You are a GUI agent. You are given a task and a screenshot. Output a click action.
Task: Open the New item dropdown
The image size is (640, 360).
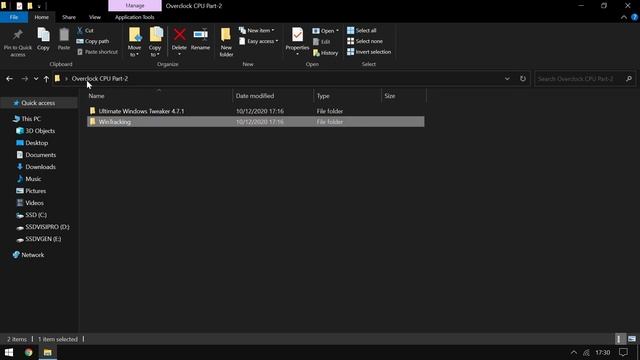click(x=257, y=31)
